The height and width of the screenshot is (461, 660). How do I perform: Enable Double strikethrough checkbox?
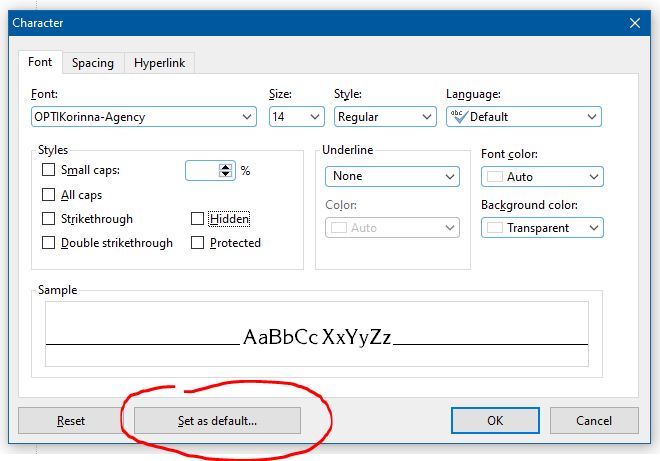coord(49,243)
